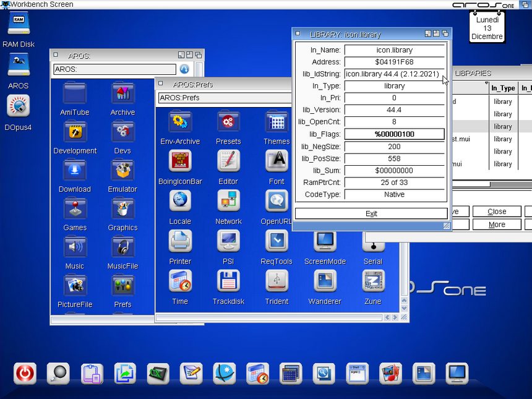The image size is (532, 399).
Task: Launch the ScreenMode preferences
Action: pyautogui.click(x=325, y=242)
